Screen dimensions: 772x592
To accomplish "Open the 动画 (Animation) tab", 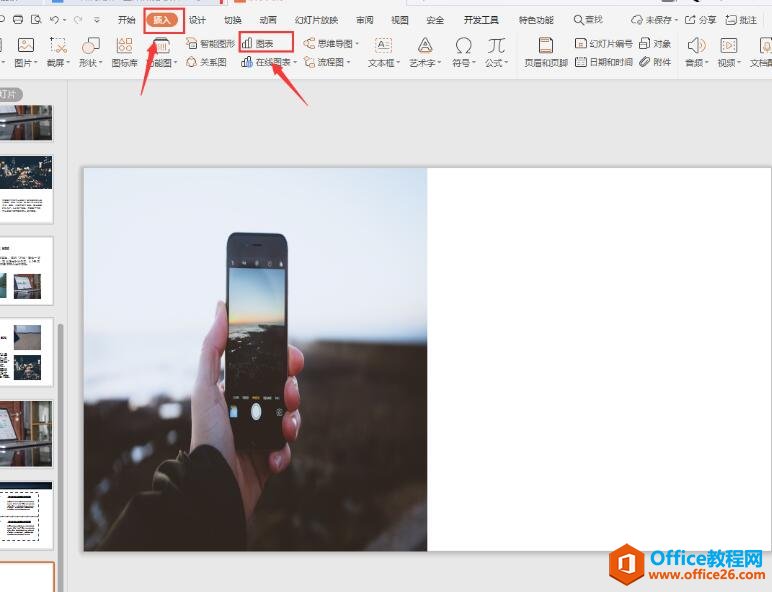I will 268,20.
